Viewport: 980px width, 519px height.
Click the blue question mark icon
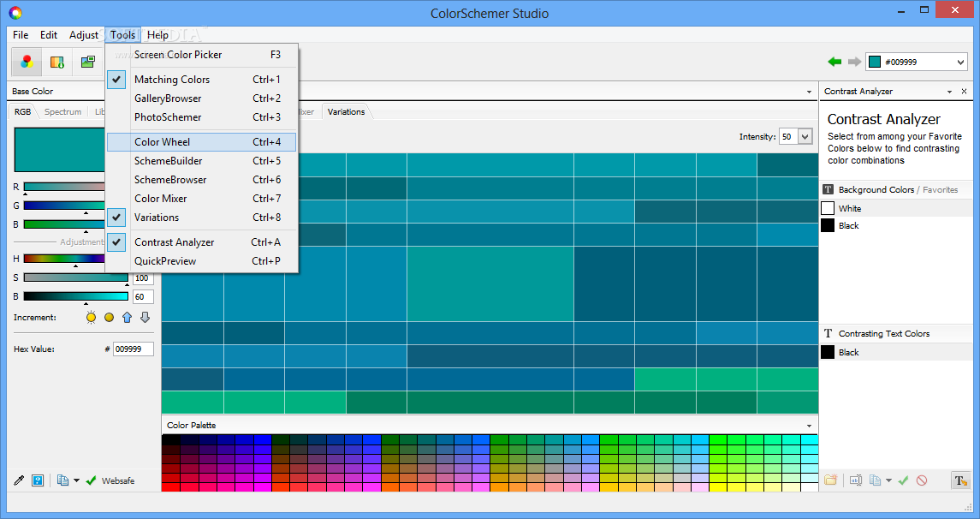pos(38,480)
